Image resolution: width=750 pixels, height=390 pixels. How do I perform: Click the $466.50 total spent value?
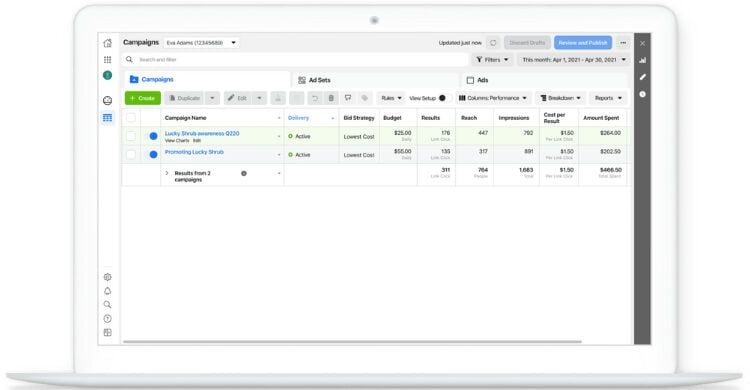pyautogui.click(x=611, y=170)
